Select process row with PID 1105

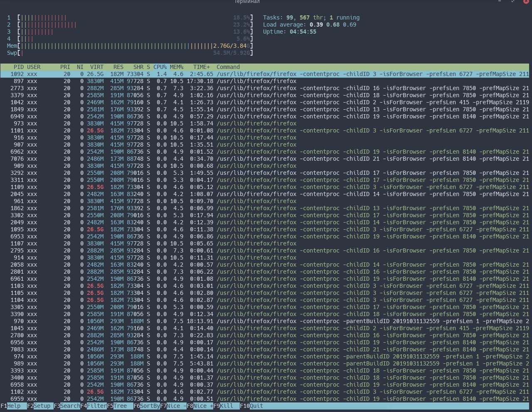[265, 293]
